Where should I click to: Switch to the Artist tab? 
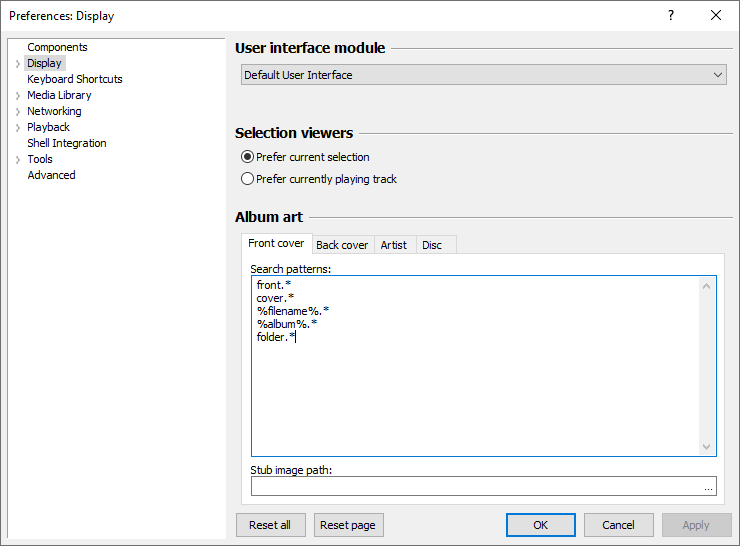click(x=394, y=245)
